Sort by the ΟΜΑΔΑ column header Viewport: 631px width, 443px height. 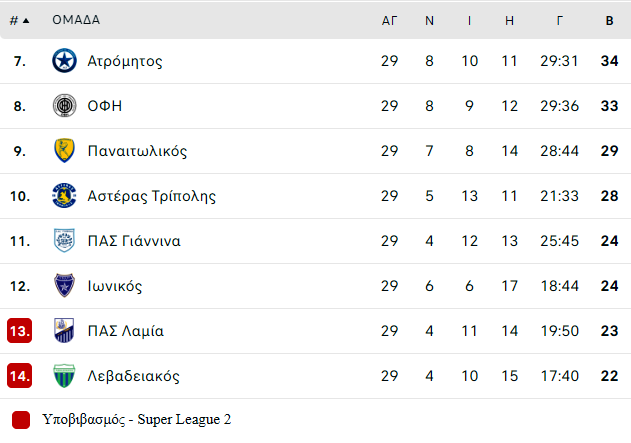click(x=76, y=20)
